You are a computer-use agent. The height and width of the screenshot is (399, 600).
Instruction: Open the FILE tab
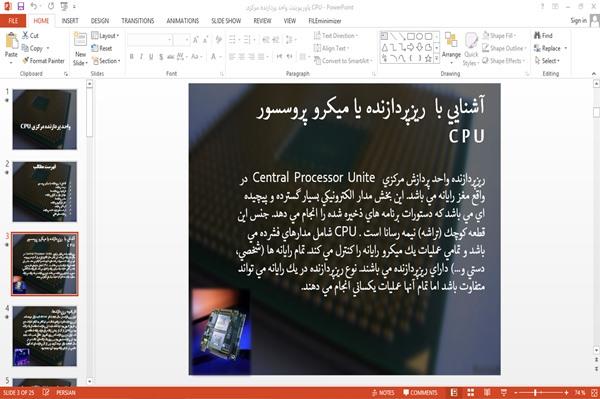(x=13, y=21)
